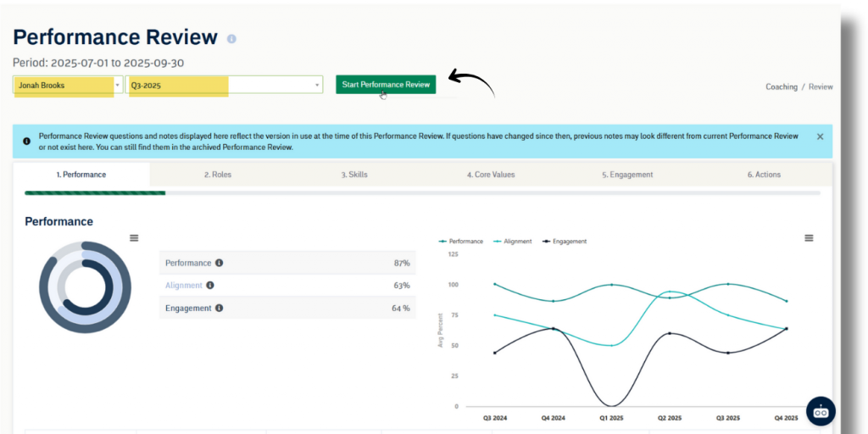This screenshot has height=434, width=868.
Task: Toggle Performance series in chart legend
Action: pyautogui.click(x=461, y=242)
